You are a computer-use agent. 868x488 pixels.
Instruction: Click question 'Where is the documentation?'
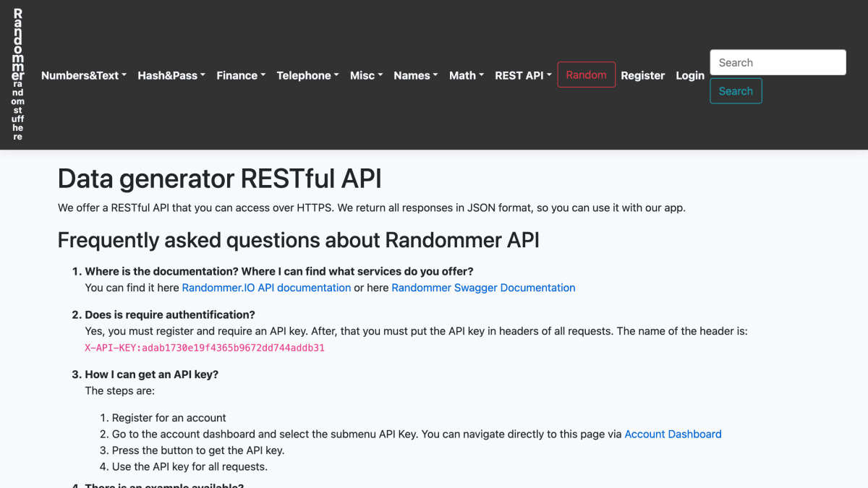[279, 271]
